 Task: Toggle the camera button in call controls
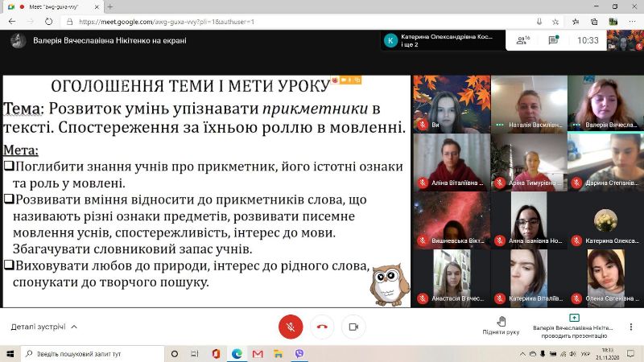[x=353, y=327]
